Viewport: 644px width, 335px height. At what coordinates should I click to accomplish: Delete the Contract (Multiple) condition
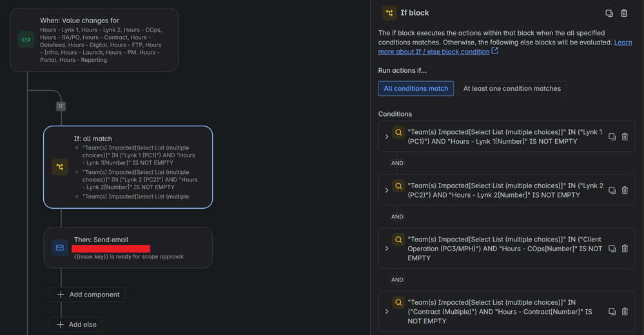pos(625,312)
